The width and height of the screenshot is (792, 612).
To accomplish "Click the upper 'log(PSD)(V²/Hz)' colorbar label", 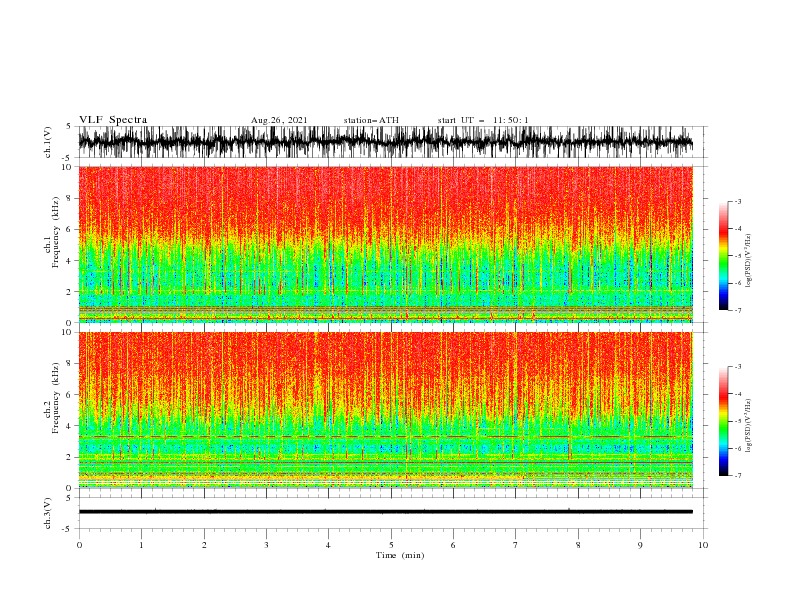I will (x=749, y=261).
